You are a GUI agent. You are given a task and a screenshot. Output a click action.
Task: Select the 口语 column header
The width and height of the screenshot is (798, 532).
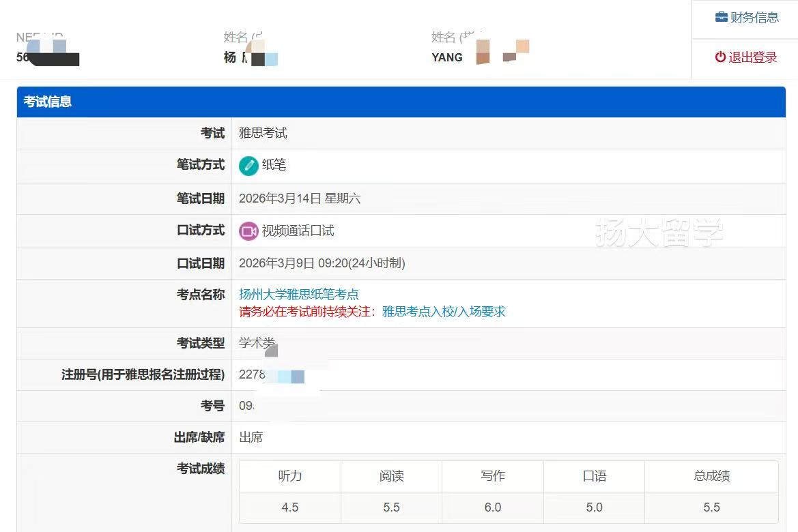click(594, 476)
